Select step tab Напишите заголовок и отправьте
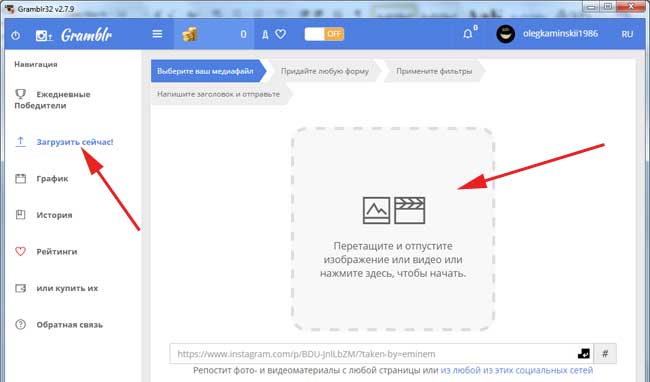Image resolution: width=650 pixels, height=382 pixels. tap(221, 94)
